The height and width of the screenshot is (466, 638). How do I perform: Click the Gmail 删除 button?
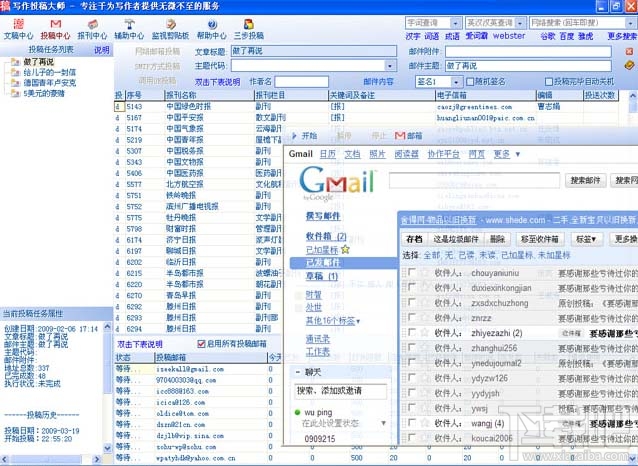point(497,239)
